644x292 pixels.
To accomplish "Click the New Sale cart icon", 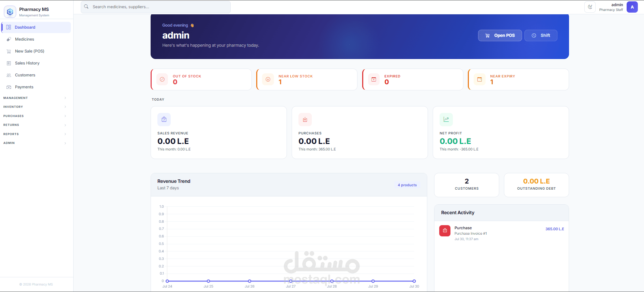I will 9,51.
